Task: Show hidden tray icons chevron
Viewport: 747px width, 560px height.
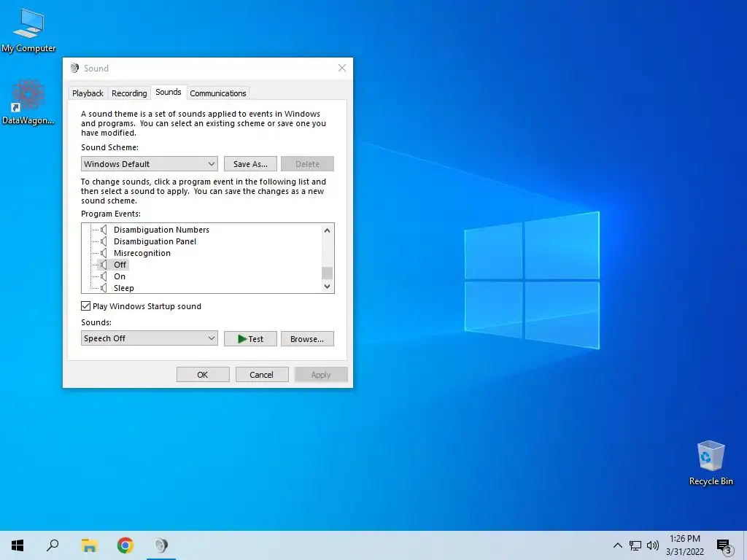Action: point(617,545)
